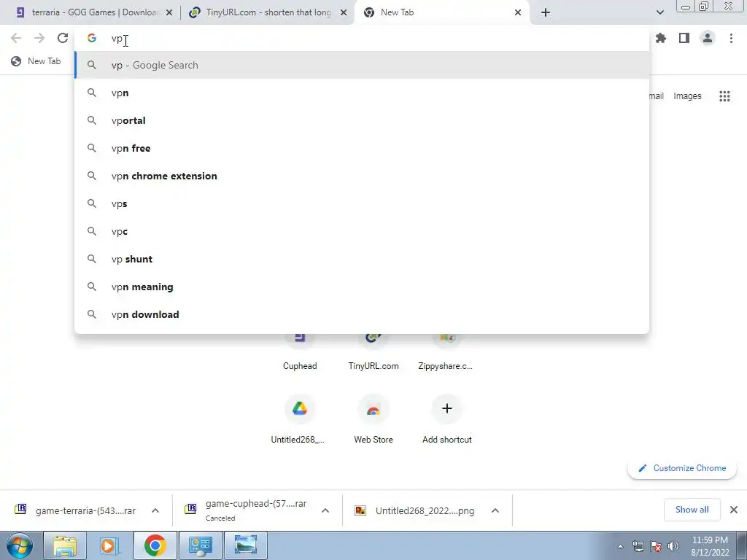Close the downloads bar

(x=734, y=510)
